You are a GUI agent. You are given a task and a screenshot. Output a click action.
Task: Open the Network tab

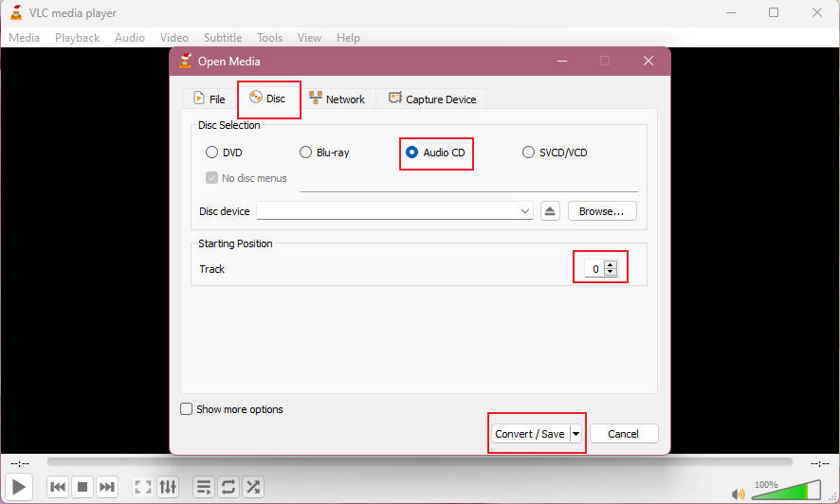point(337,99)
